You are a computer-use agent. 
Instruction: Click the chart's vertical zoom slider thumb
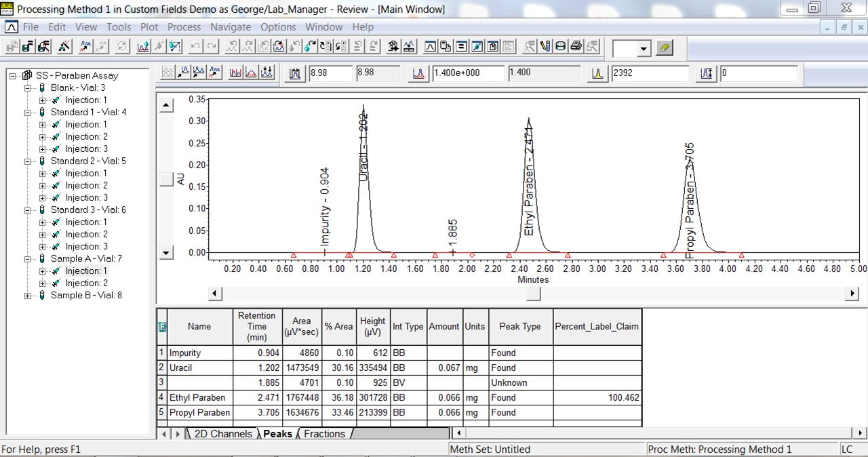[165, 179]
